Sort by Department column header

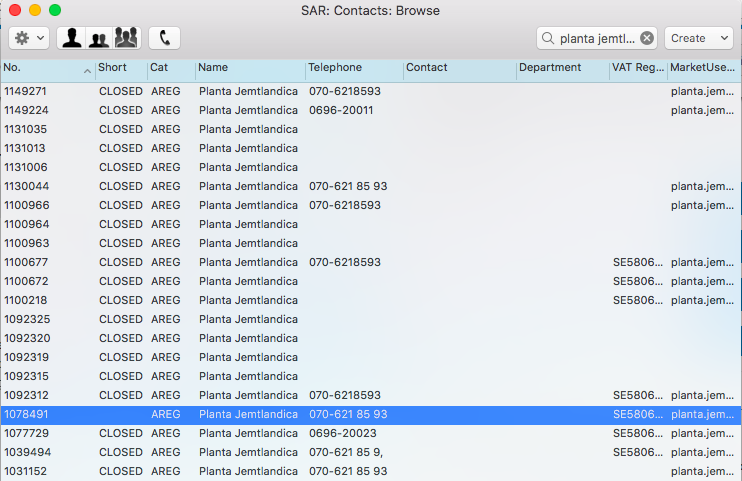click(x=550, y=67)
